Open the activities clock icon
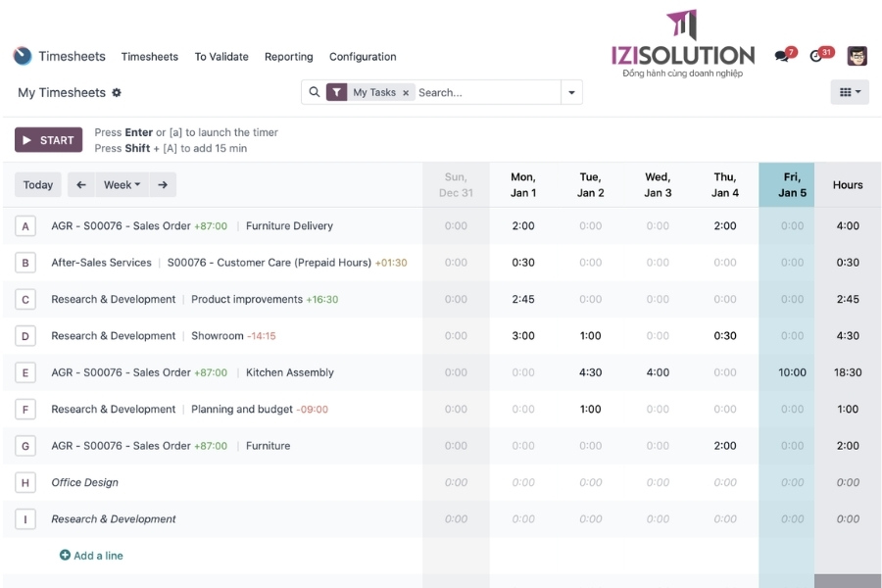 815,56
